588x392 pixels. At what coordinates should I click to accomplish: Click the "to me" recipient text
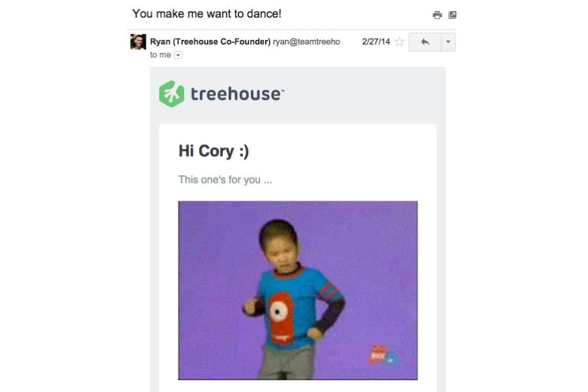tap(161, 55)
